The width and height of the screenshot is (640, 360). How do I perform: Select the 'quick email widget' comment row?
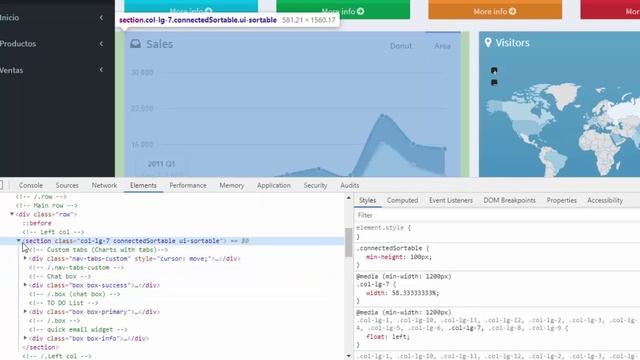(78, 329)
